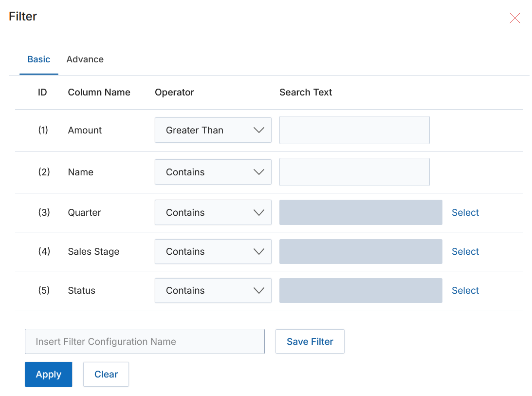
Task: Click Select link for Quarter
Action: (465, 212)
